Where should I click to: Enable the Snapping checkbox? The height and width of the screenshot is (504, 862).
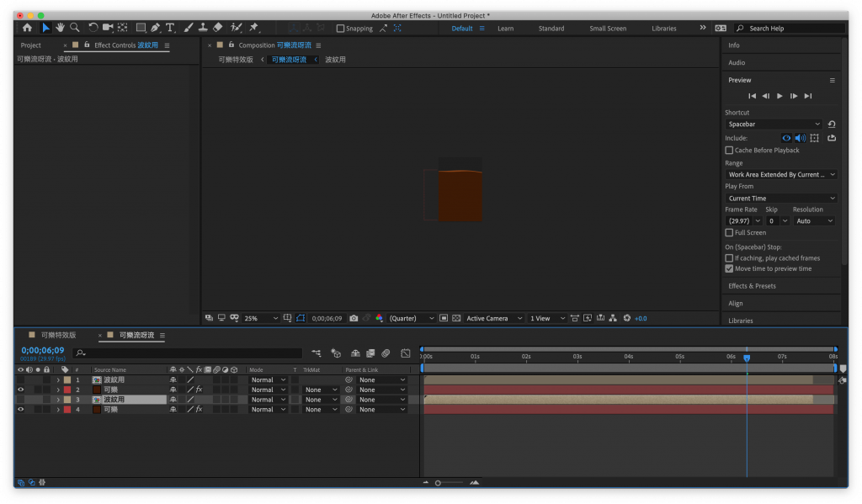pyautogui.click(x=340, y=29)
